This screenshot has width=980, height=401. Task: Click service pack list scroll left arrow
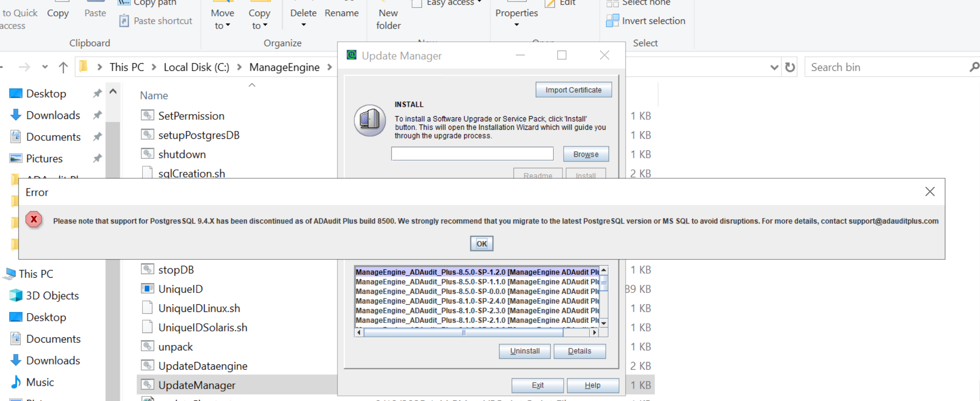[x=359, y=333]
